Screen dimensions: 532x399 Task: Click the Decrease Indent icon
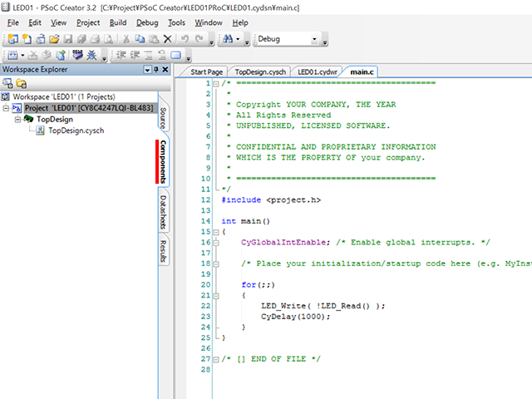click(135, 55)
